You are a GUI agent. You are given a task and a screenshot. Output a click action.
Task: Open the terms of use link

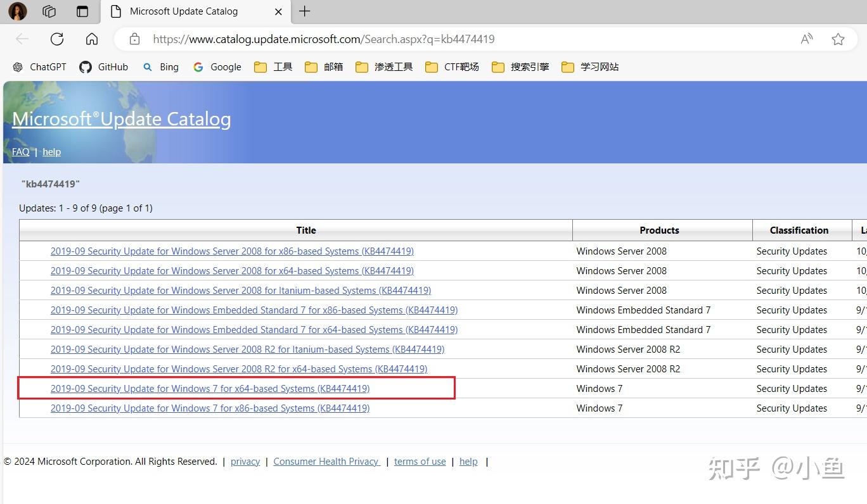tap(420, 461)
